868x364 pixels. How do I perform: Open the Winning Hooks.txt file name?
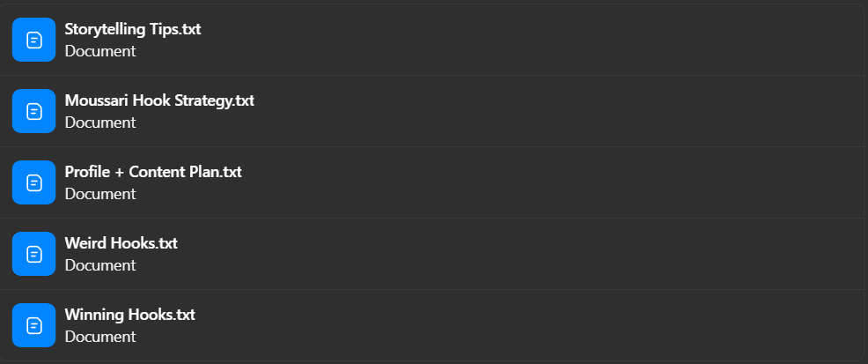pos(130,315)
